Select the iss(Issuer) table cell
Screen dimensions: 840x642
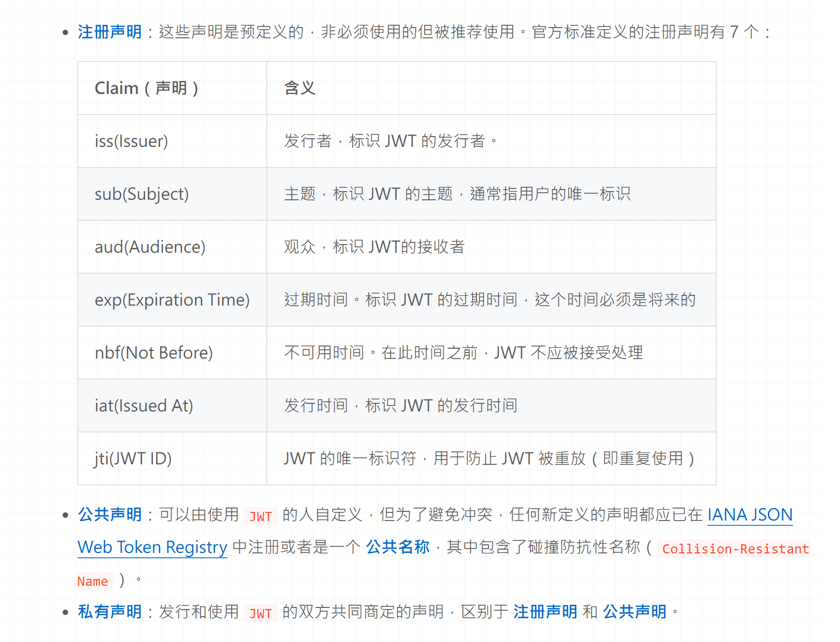tap(131, 141)
